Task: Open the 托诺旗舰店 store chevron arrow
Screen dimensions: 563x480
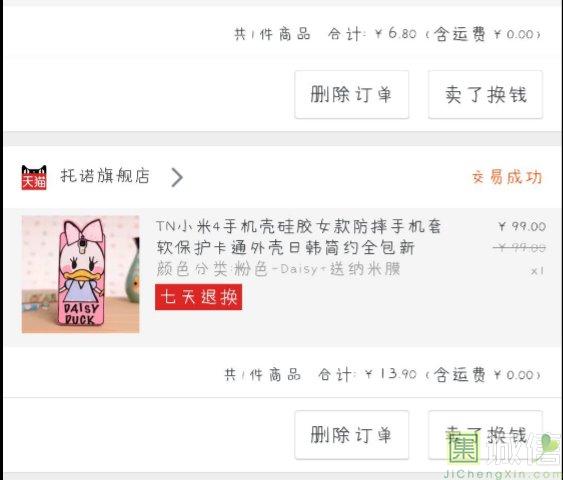Action: 177,177
